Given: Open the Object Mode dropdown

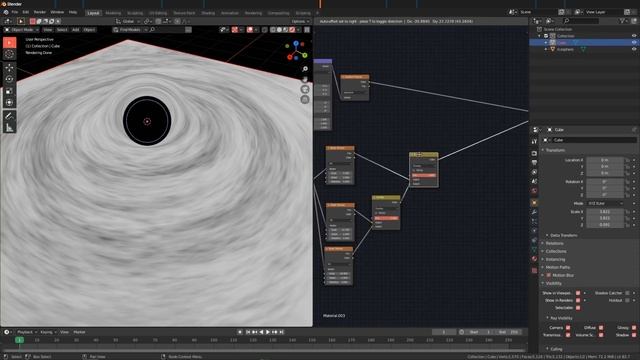Looking at the screenshot, I should point(21,30).
